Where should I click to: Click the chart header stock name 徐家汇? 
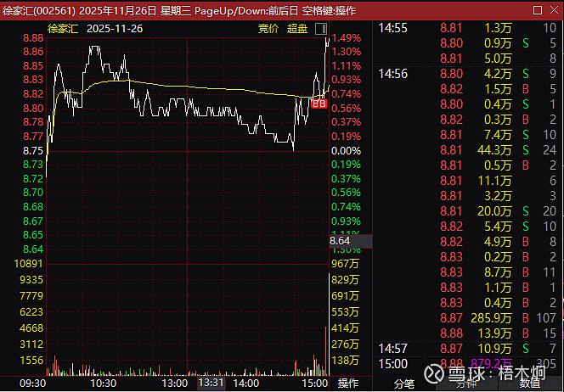pos(63,29)
